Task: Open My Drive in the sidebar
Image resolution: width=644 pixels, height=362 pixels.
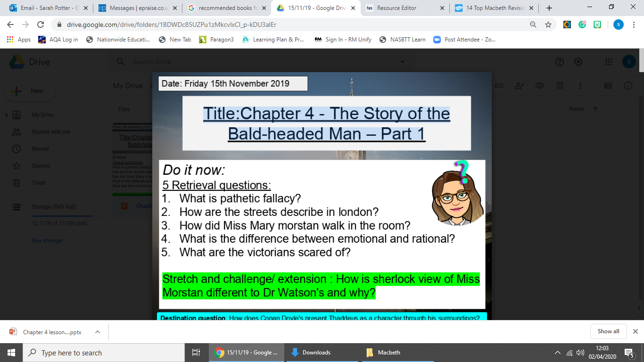Action: click(42, 115)
